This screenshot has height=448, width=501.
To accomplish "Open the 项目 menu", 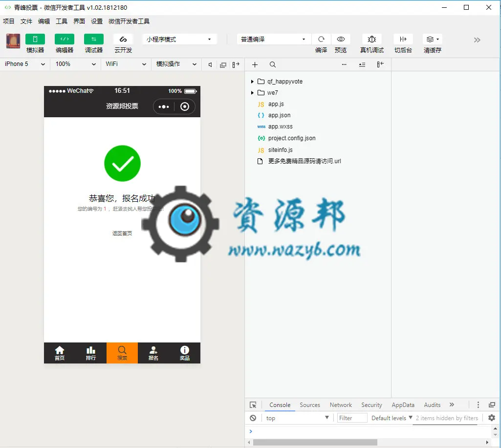I will coord(9,21).
